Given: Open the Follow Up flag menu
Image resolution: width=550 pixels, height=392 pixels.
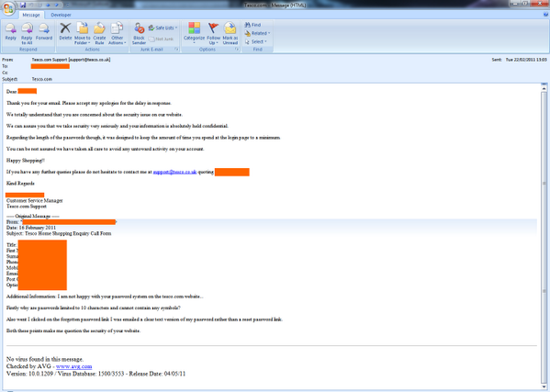Looking at the screenshot, I should click(214, 34).
